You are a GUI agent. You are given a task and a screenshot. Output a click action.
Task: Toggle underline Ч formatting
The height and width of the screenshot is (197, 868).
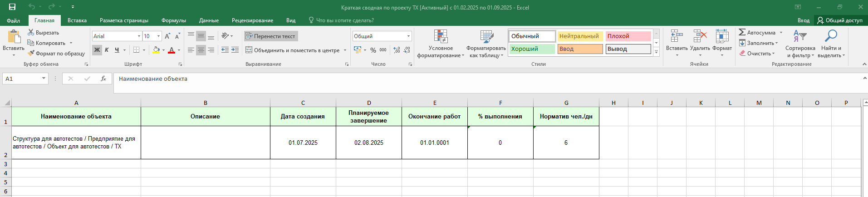pyautogui.click(x=117, y=50)
